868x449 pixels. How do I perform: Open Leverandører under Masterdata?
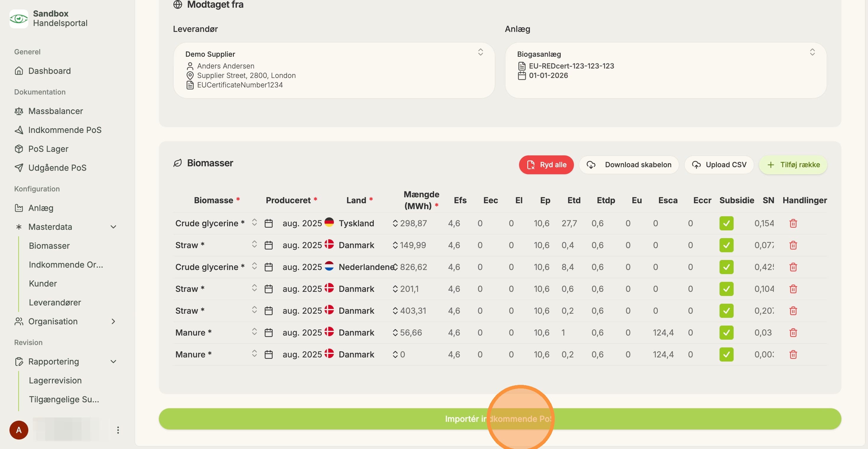coord(55,302)
